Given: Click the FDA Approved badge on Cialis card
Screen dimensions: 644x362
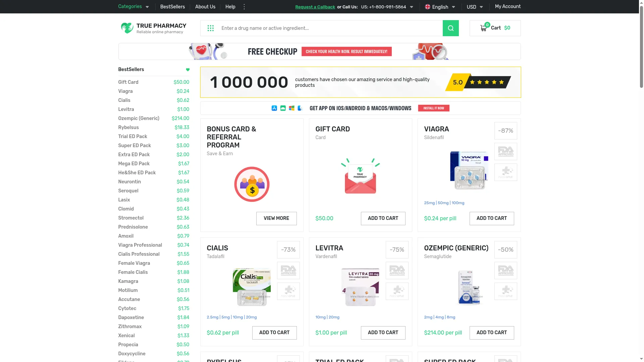Looking at the screenshot, I should (288, 270).
